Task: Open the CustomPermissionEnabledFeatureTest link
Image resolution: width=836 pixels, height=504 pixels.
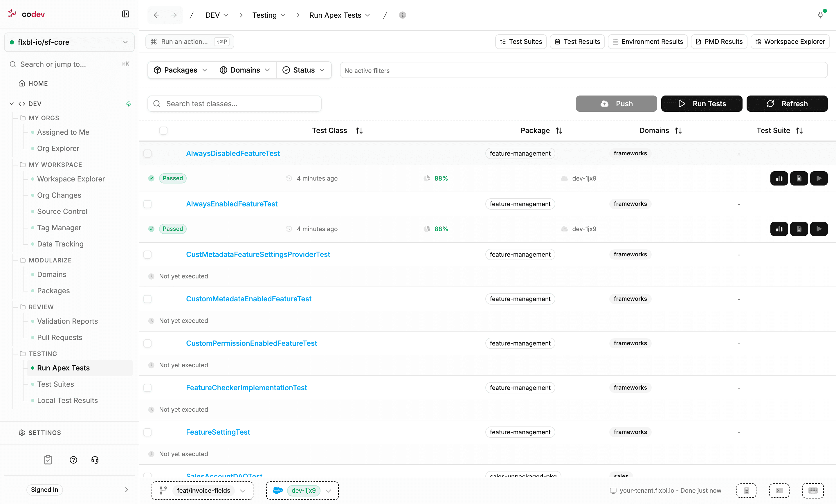Action: pyautogui.click(x=251, y=343)
